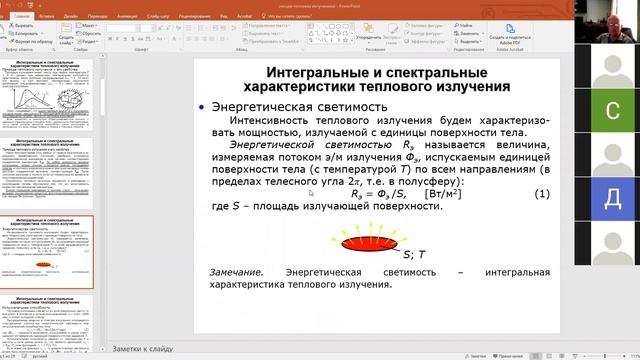Image resolution: width=640 pixels, height=360 pixels.
Task: Click the font size combo box
Action: [147, 28]
